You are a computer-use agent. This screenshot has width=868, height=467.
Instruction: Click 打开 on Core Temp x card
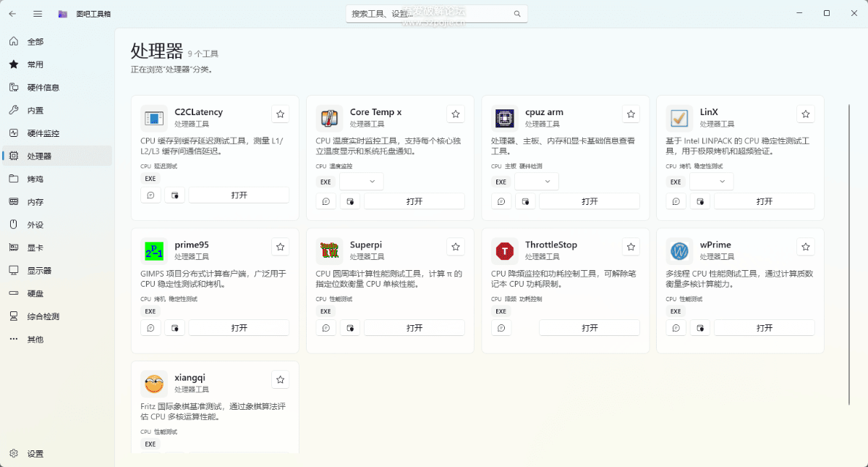(x=414, y=201)
